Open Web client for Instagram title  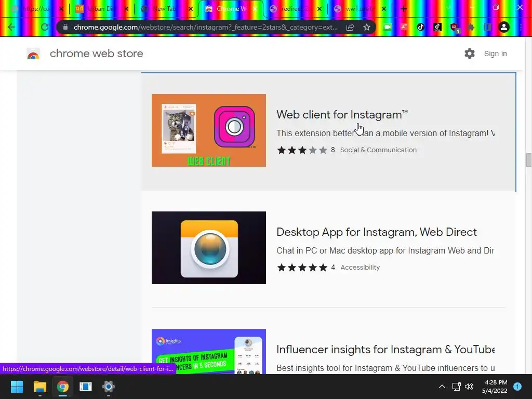click(342, 115)
